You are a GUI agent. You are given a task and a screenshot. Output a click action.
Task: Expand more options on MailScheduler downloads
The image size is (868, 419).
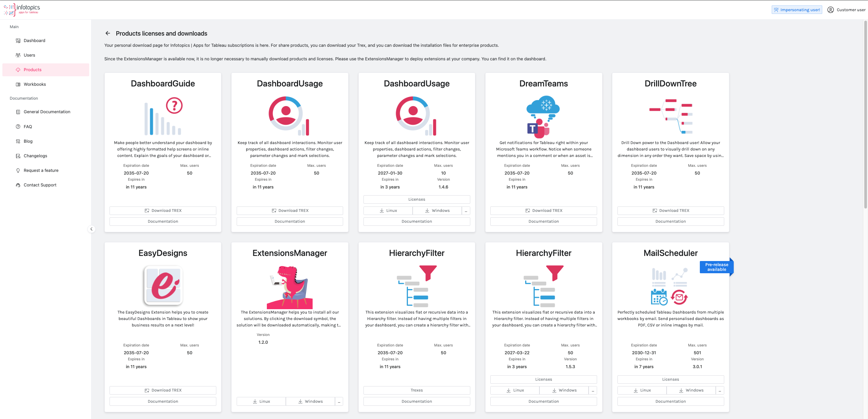720,391
